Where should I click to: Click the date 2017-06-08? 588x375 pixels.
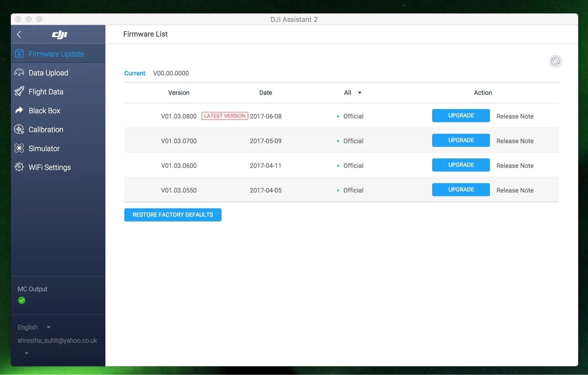pos(266,116)
